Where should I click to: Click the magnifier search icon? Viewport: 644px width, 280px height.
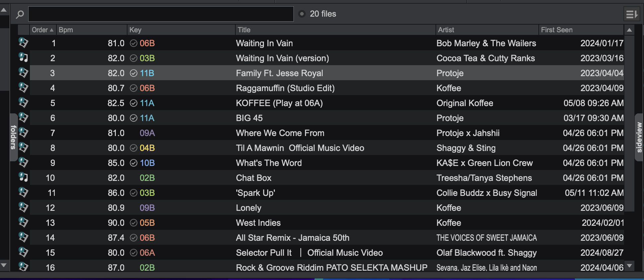20,14
